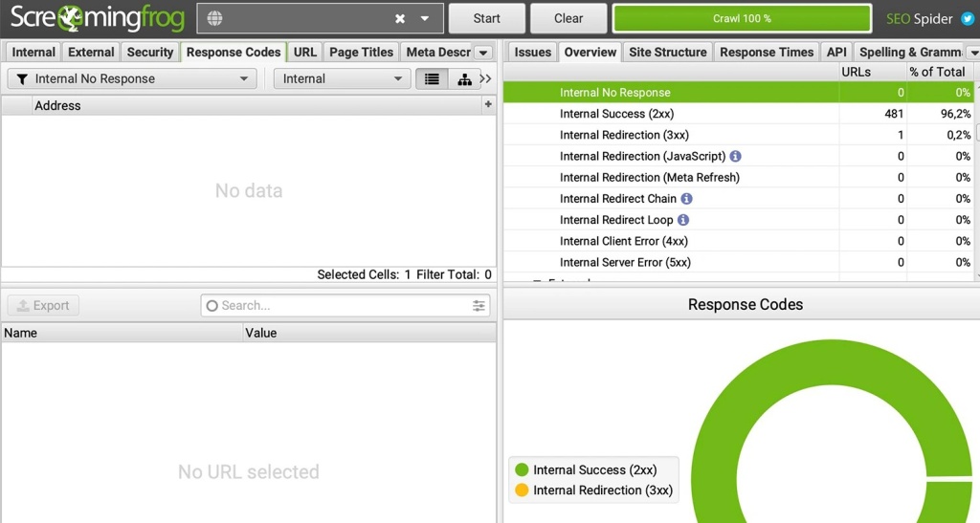
Task: Open the API tab
Action: (x=836, y=53)
